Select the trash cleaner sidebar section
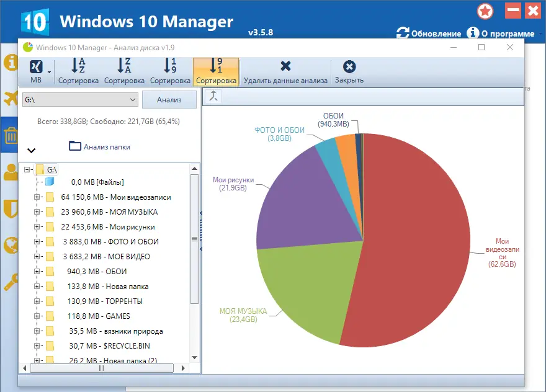546x392 pixels. coord(11,135)
